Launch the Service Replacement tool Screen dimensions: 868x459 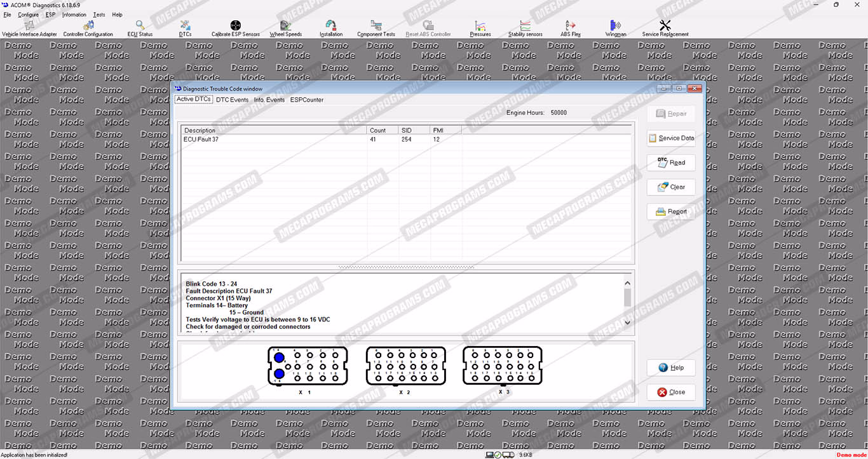coord(665,29)
